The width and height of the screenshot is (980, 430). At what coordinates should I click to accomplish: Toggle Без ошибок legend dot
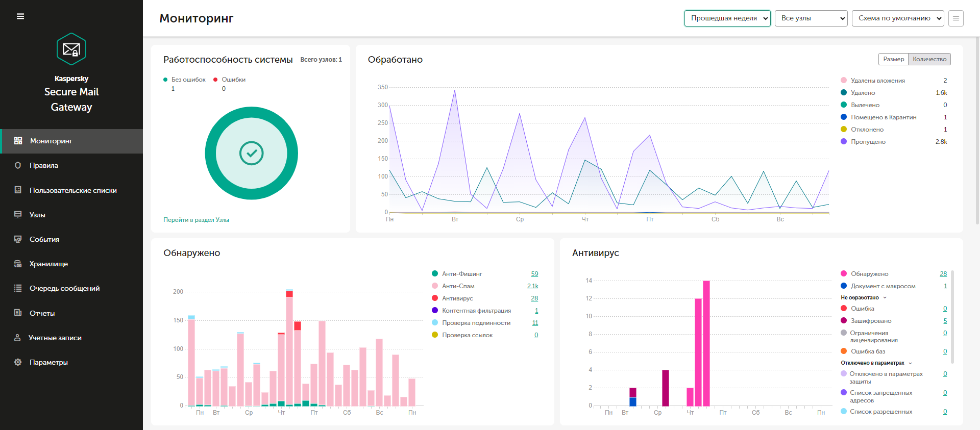pyautogui.click(x=165, y=80)
